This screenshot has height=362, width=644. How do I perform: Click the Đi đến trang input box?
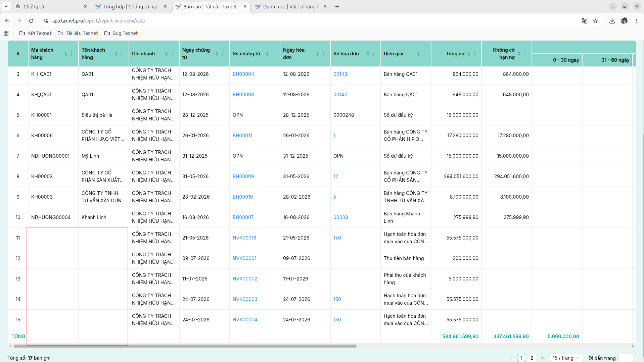point(626,358)
